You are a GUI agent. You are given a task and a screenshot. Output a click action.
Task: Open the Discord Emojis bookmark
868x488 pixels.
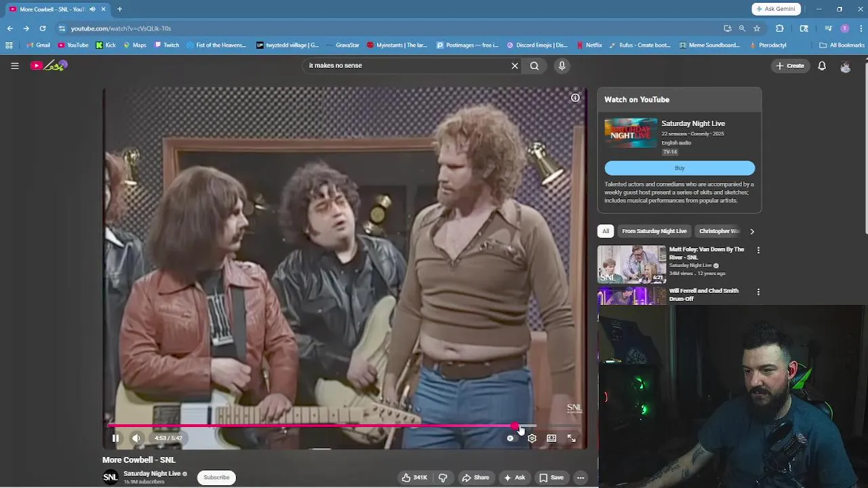(x=537, y=45)
